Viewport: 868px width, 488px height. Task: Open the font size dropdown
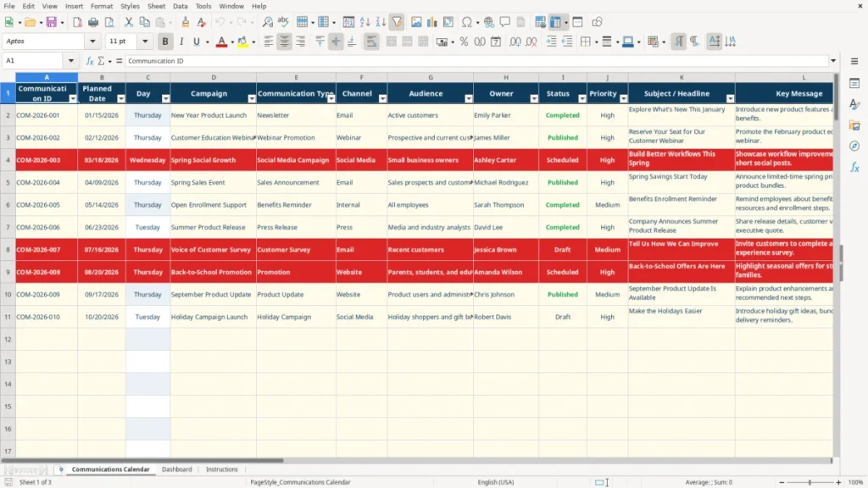pos(145,42)
